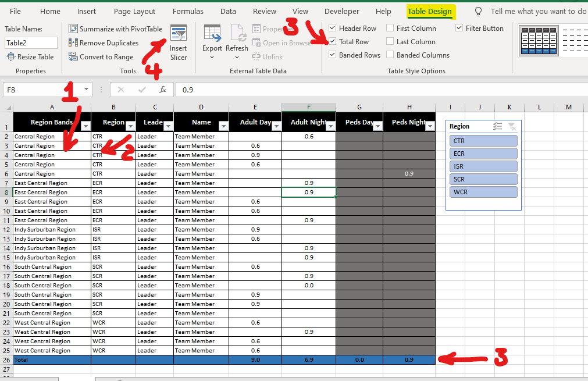Enable the Last Column checkbox
This screenshot has height=381, width=588.
click(390, 42)
